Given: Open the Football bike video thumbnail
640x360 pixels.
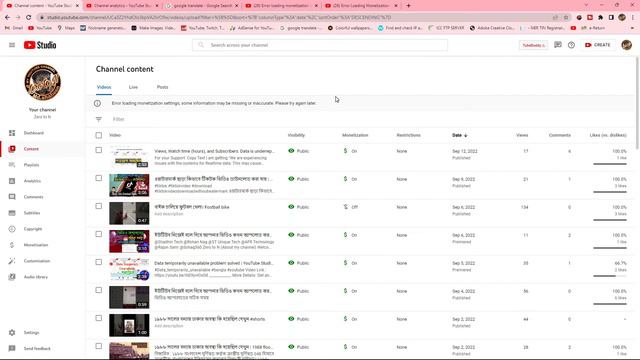Looking at the screenshot, I should tap(129, 213).
